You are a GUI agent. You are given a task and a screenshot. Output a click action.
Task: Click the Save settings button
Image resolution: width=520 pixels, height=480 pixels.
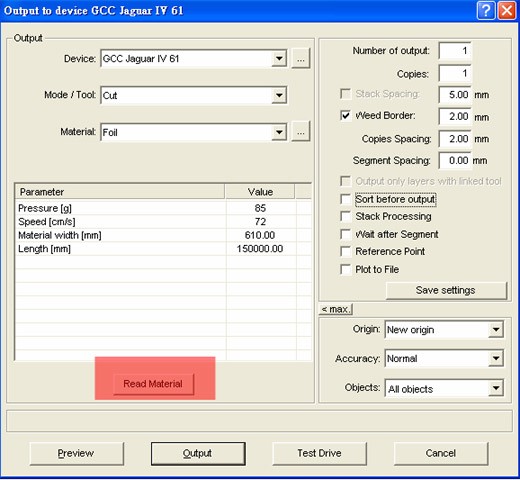point(446,290)
